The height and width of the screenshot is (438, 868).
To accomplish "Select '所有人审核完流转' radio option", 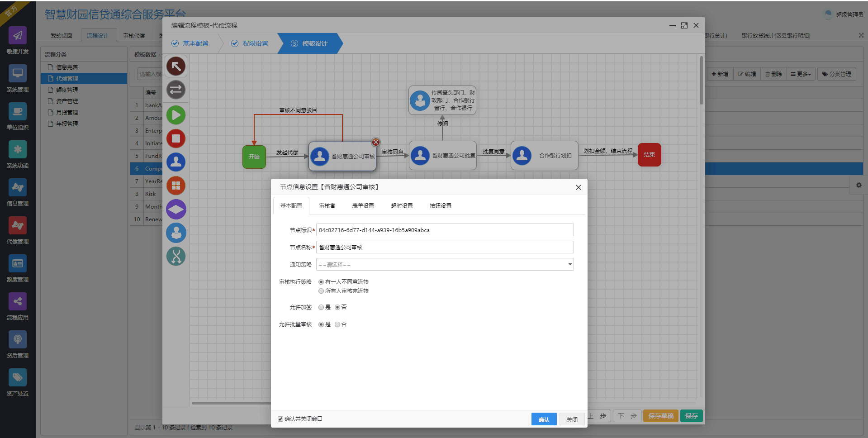I will 321,291.
